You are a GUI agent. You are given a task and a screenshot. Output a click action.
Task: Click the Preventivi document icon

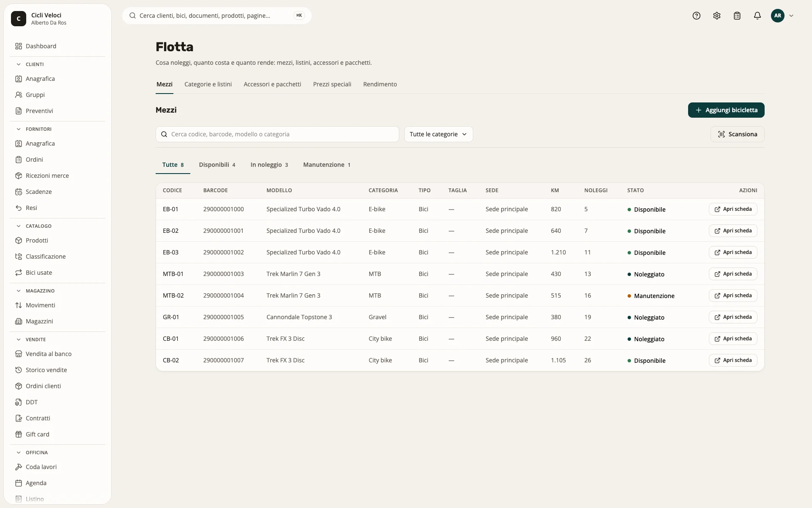point(19,111)
